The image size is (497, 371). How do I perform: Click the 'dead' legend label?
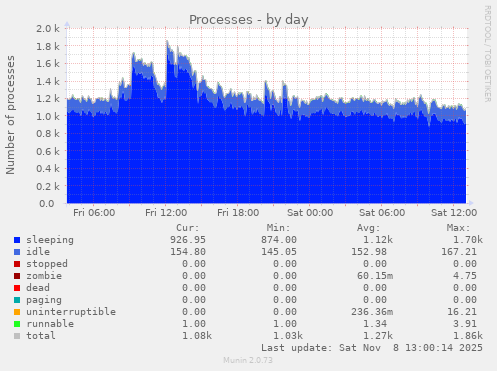(x=38, y=288)
